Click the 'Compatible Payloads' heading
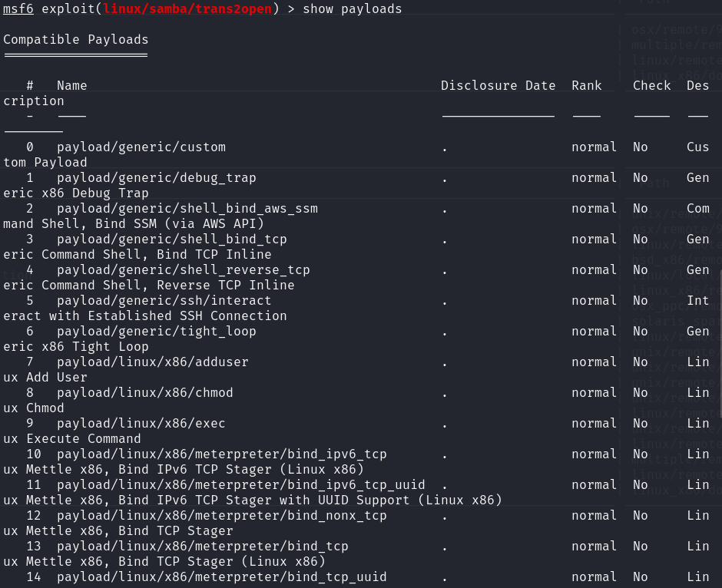This screenshot has height=588, width=722. point(76,40)
